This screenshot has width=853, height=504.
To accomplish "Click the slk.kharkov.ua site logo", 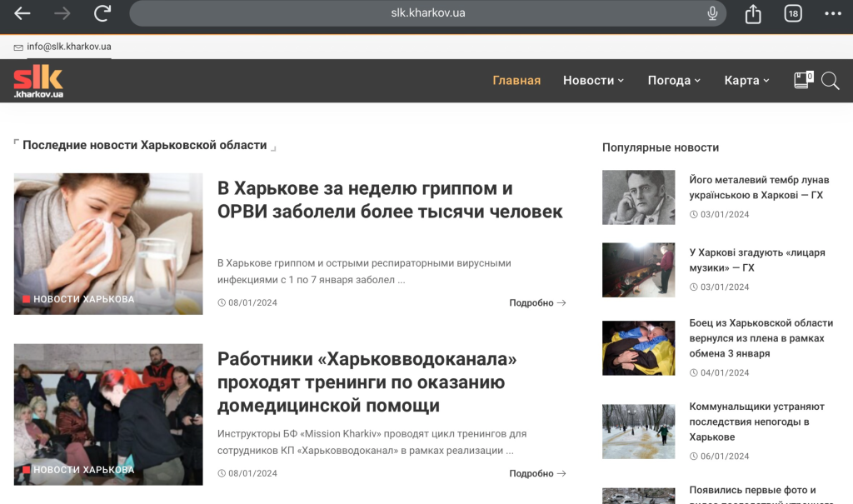I will coord(37,80).
